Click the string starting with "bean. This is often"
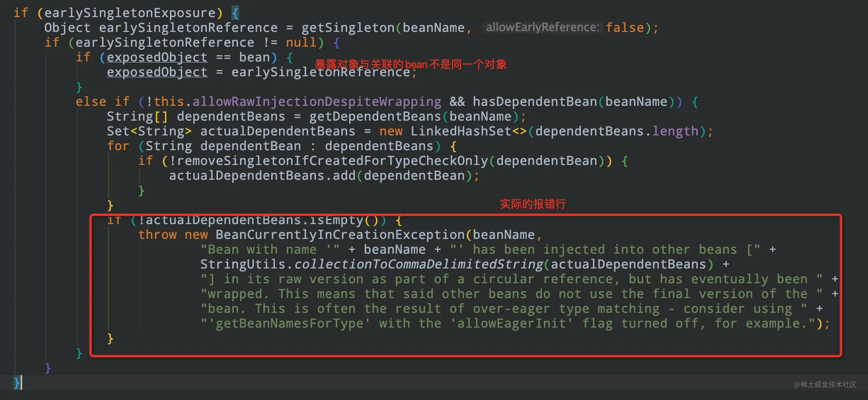 coord(504,309)
